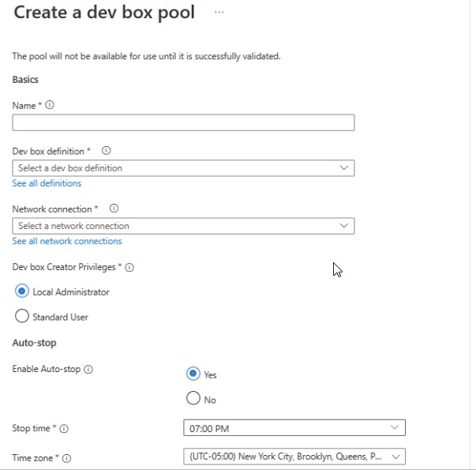Viewport: 476px width, 470px height.
Task: Click the info icon next to Time zone
Action: point(66,458)
